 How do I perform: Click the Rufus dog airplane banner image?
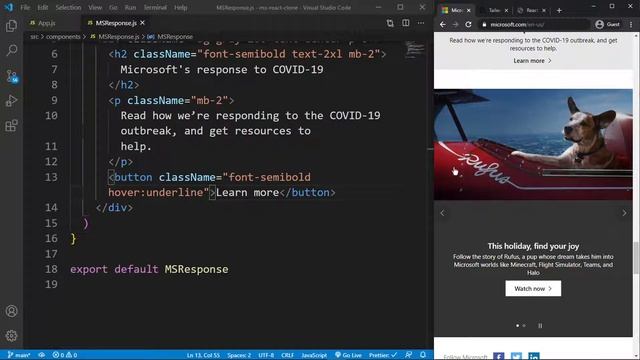click(533, 144)
